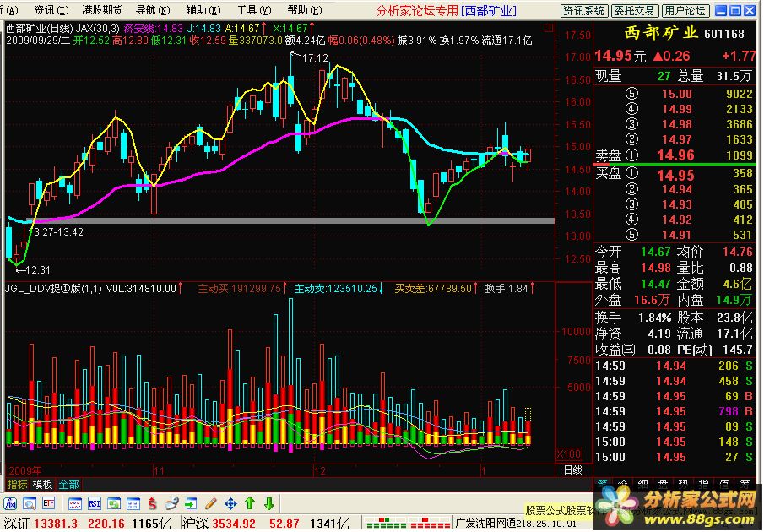
Task: Click the 委托交易 button
Action: click(636, 10)
